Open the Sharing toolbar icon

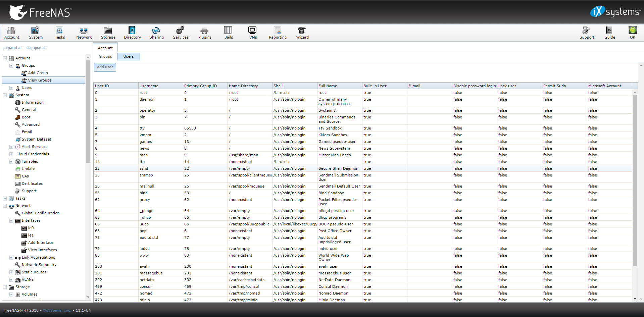coord(156,33)
